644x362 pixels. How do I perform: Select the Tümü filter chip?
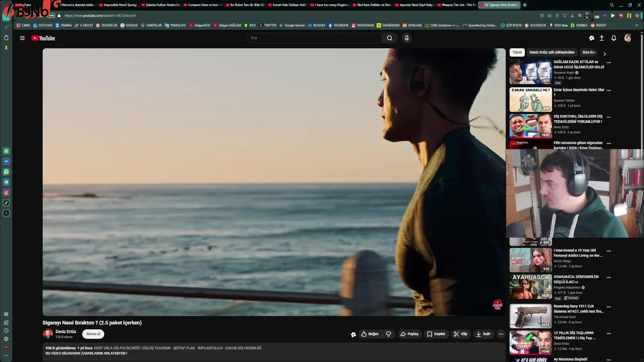[517, 52]
